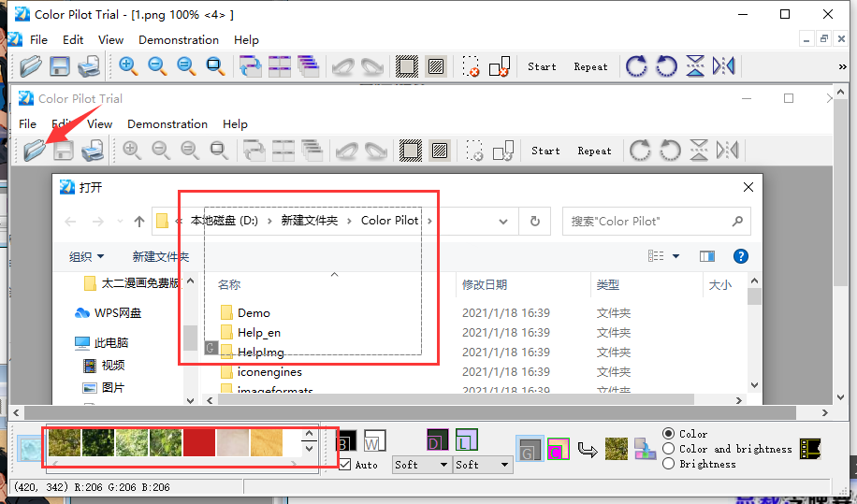Click the black point B icon
The width and height of the screenshot is (857, 504).
pyautogui.click(x=346, y=440)
